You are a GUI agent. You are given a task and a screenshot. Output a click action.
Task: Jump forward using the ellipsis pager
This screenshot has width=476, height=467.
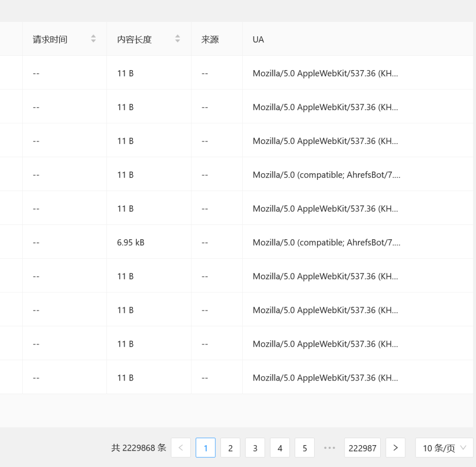click(x=330, y=447)
